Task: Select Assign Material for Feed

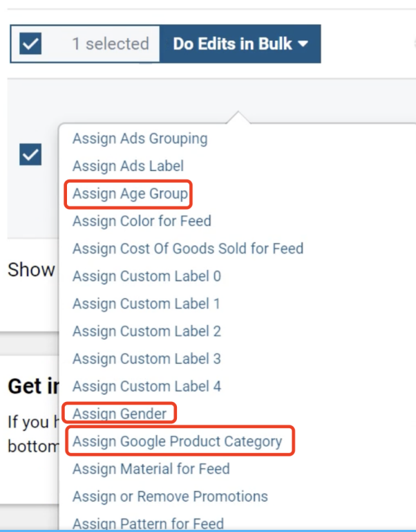Action: pyautogui.click(x=151, y=469)
